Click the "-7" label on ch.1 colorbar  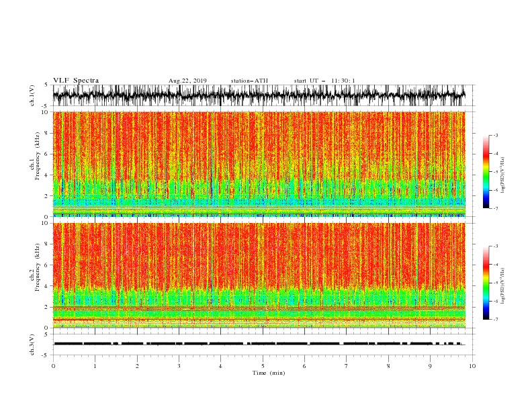point(496,209)
